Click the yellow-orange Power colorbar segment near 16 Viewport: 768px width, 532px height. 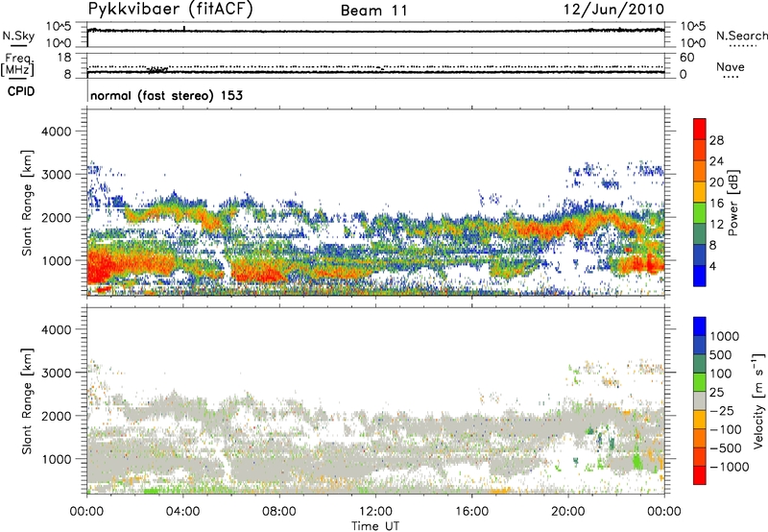[x=700, y=193]
